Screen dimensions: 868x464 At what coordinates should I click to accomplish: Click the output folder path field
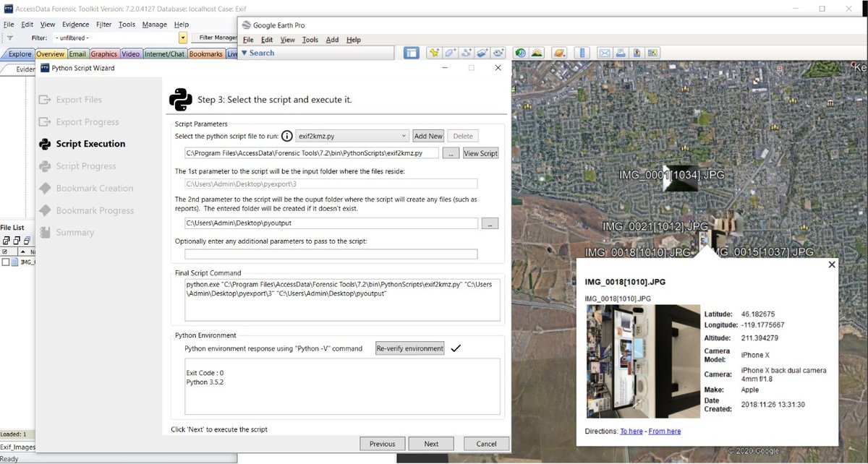[331, 223]
